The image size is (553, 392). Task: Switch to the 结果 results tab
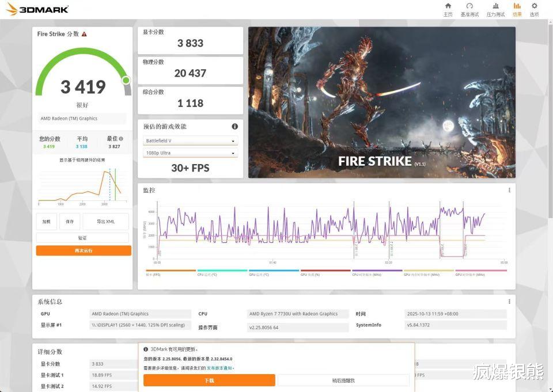[x=517, y=10]
